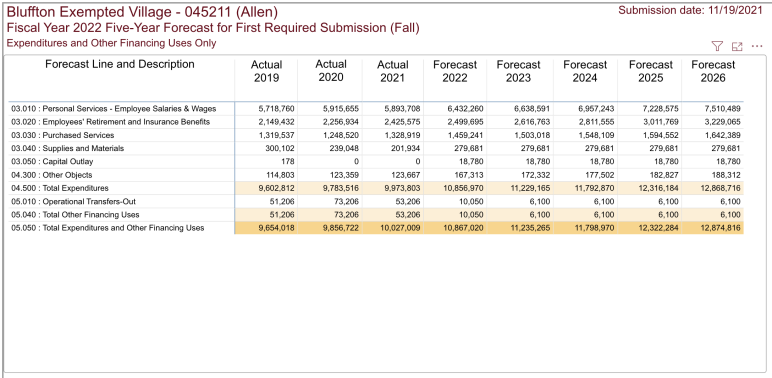Click the Forecast 2022 column header
Screen dimensions: 772x378
[x=455, y=71]
